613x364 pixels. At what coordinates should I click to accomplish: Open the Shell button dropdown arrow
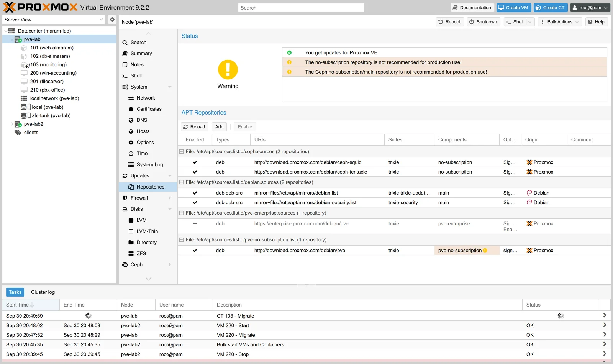pyautogui.click(x=530, y=22)
